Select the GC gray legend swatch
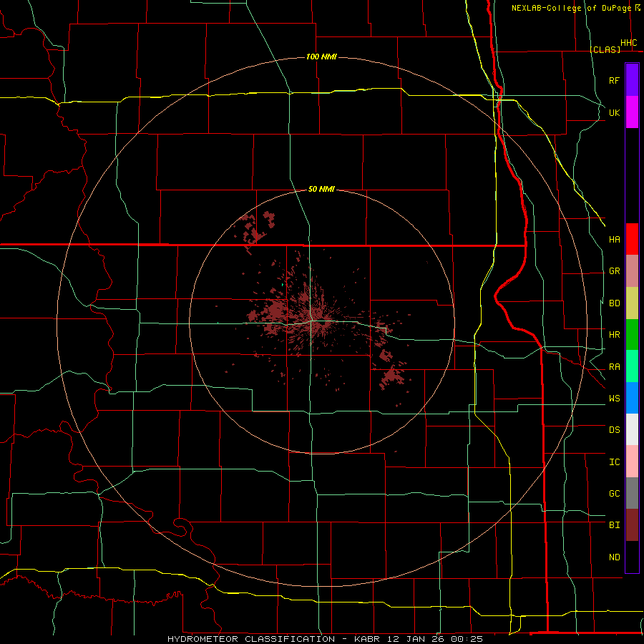This screenshot has height=644, width=644. coord(632,493)
